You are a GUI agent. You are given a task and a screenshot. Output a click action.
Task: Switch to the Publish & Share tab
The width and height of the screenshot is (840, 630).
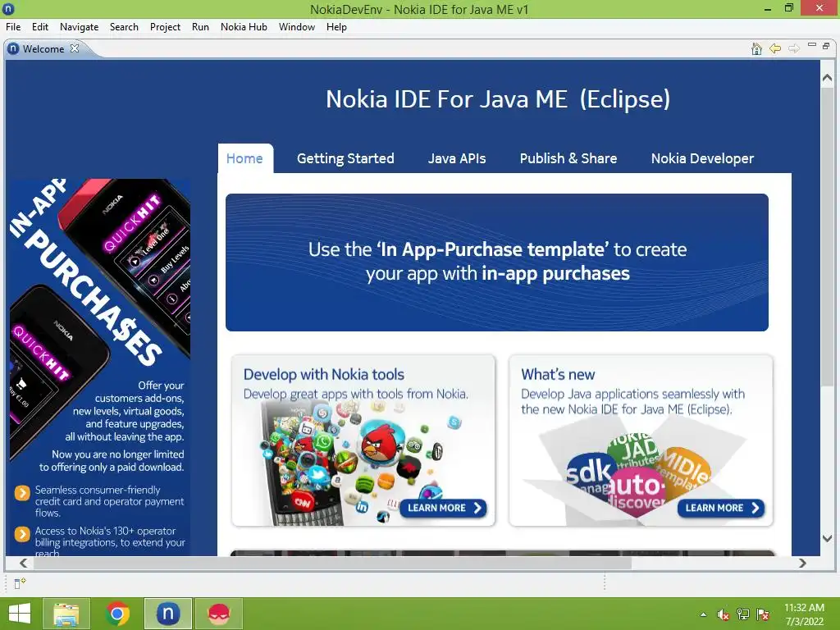coord(568,158)
